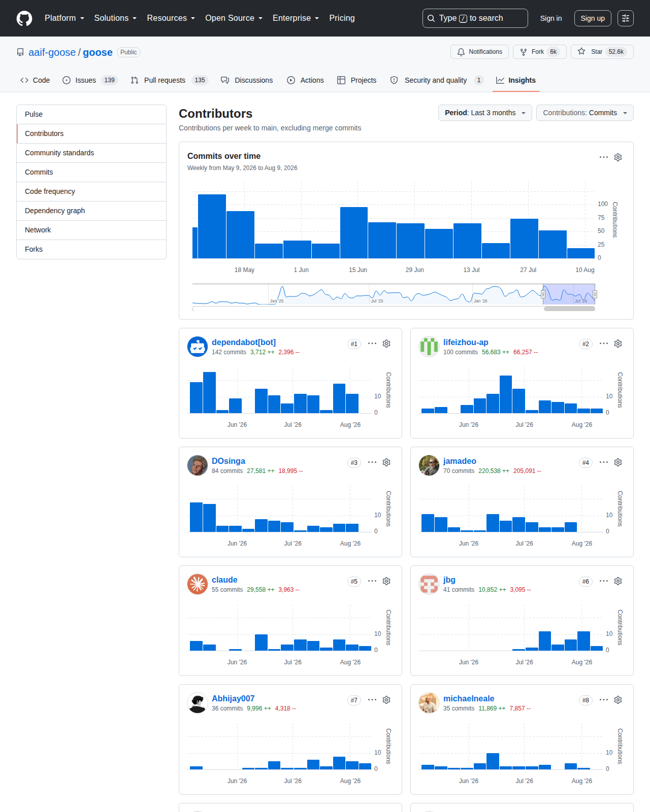Open the command palette icon in header
The height and width of the screenshot is (812, 650).
click(x=626, y=18)
